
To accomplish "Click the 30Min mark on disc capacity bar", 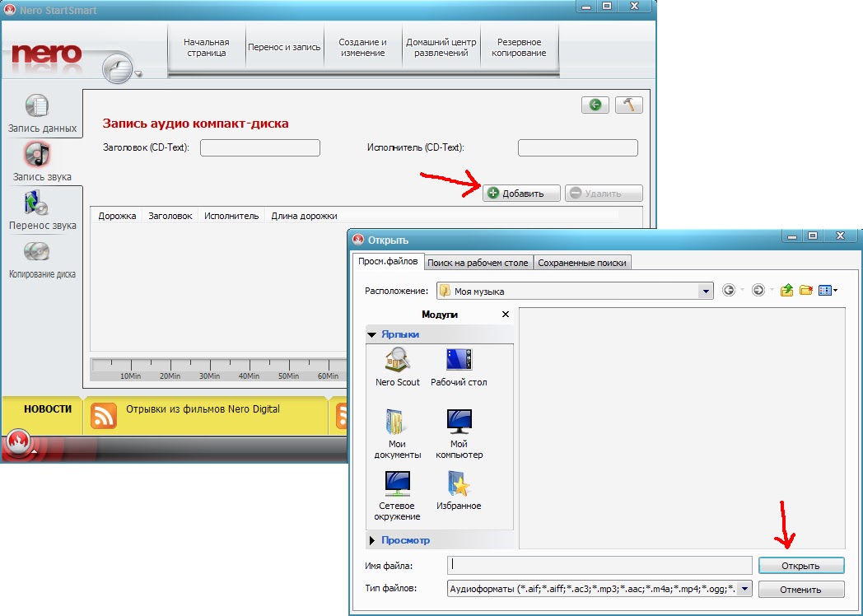I will point(210,376).
